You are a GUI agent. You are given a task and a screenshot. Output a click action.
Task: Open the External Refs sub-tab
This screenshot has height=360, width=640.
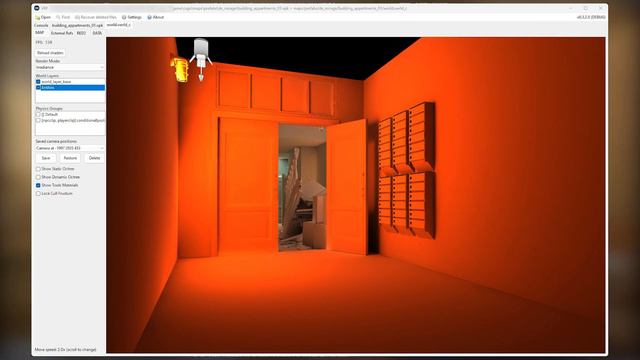(62, 33)
